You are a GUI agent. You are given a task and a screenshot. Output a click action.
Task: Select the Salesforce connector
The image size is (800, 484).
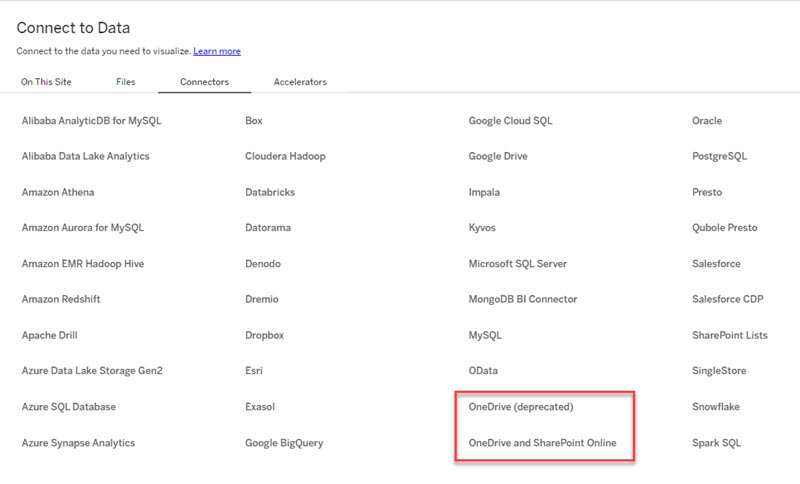click(716, 264)
